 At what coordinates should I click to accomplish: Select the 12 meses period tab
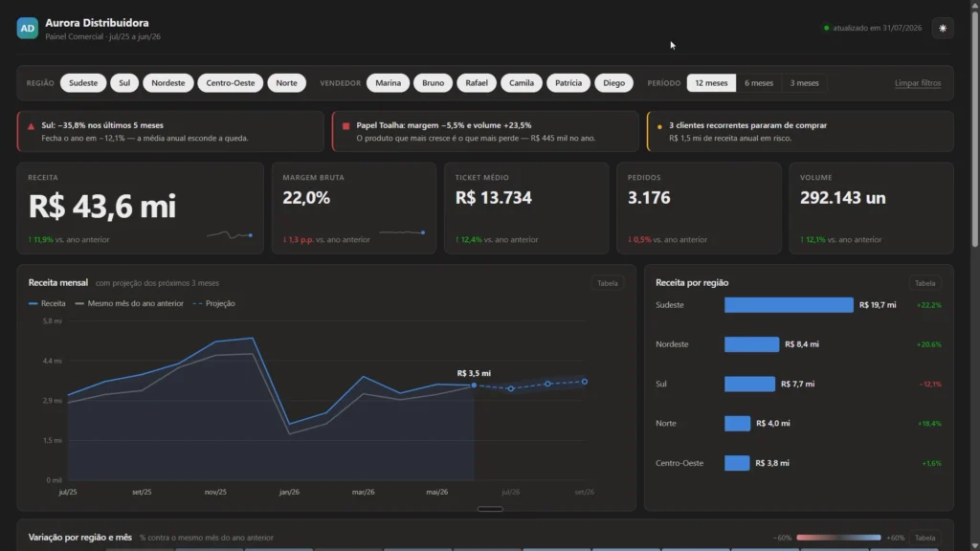tap(711, 83)
